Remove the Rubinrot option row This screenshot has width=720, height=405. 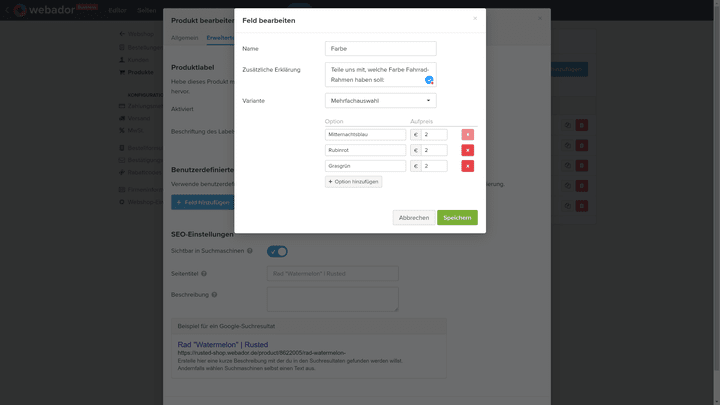click(x=467, y=150)
